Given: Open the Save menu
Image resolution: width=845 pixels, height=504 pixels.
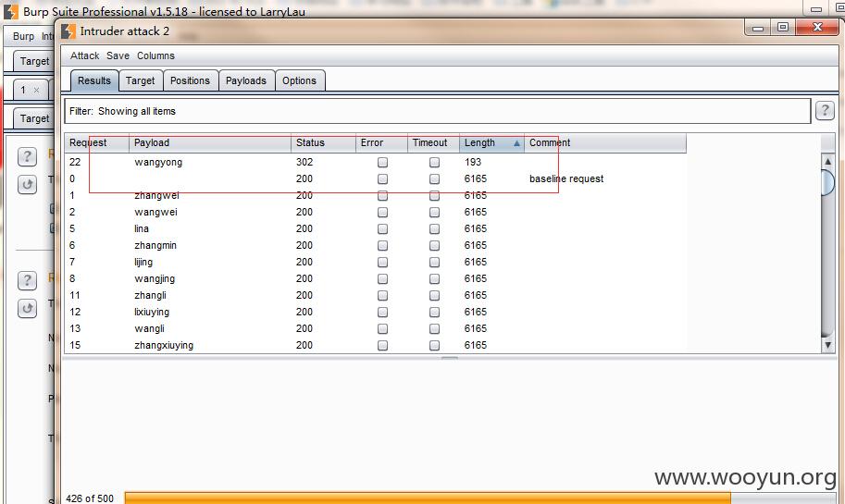Looking at the screenshot, I should coord(118,55).
